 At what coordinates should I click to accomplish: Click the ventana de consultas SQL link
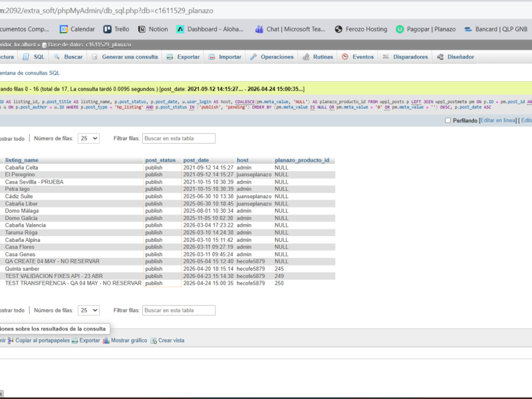click(x=30, y=73)
